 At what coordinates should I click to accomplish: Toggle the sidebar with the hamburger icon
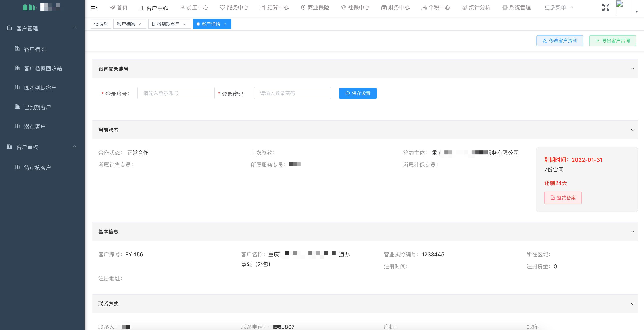point(95,7)
